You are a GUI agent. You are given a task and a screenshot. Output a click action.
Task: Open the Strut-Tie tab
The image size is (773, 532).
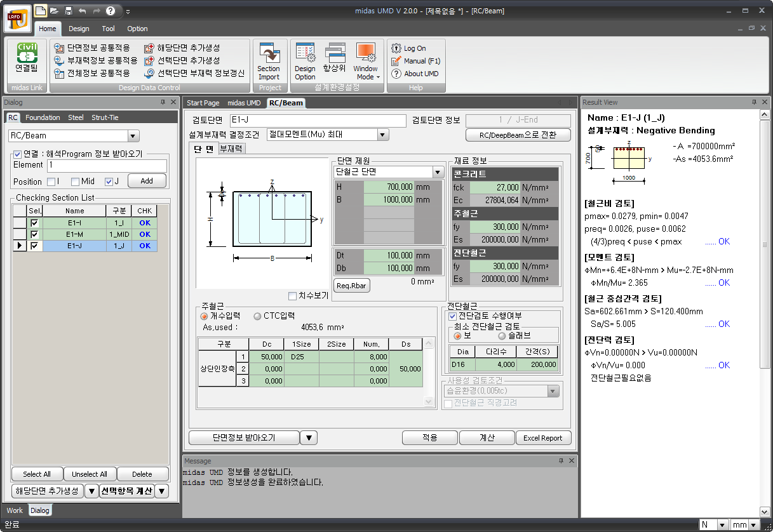[x=105, y=117]
